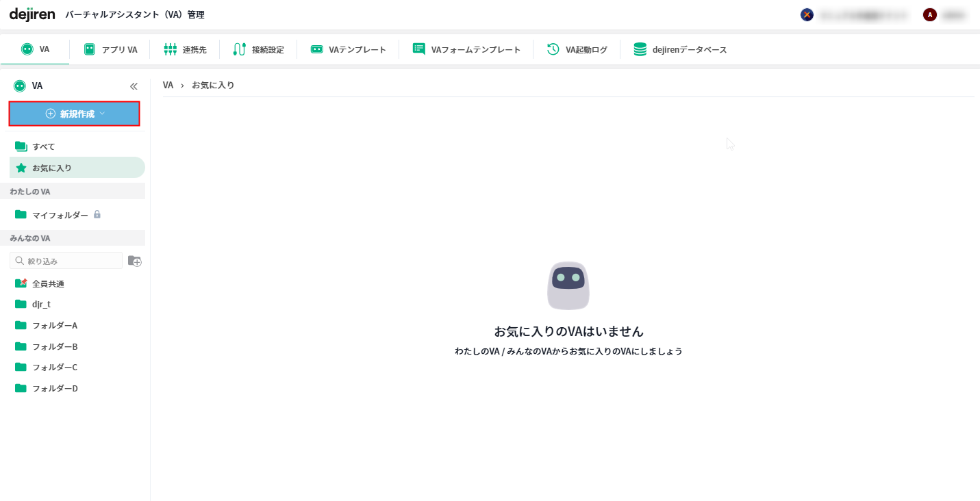Image resolution: width=980 pixels, height=501 pixels.
Task: Open the 連携先 tab
Action: click(185, 49)
